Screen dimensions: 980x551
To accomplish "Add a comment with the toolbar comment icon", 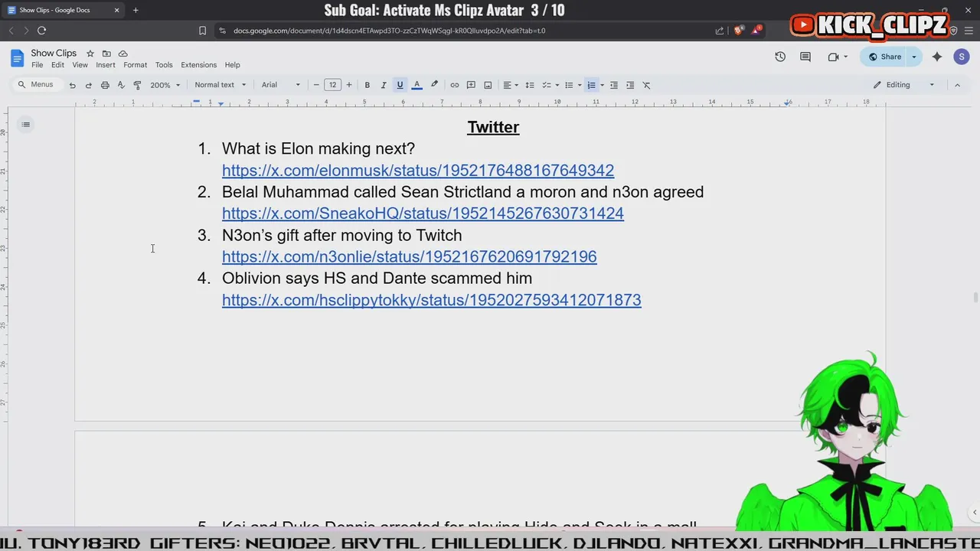I will point(471,85).
